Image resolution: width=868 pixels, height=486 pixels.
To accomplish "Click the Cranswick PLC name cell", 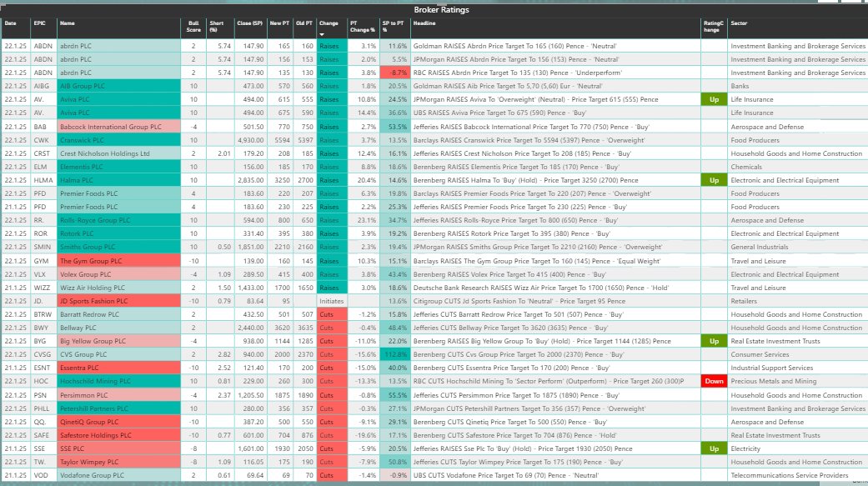I will point(118,140).
